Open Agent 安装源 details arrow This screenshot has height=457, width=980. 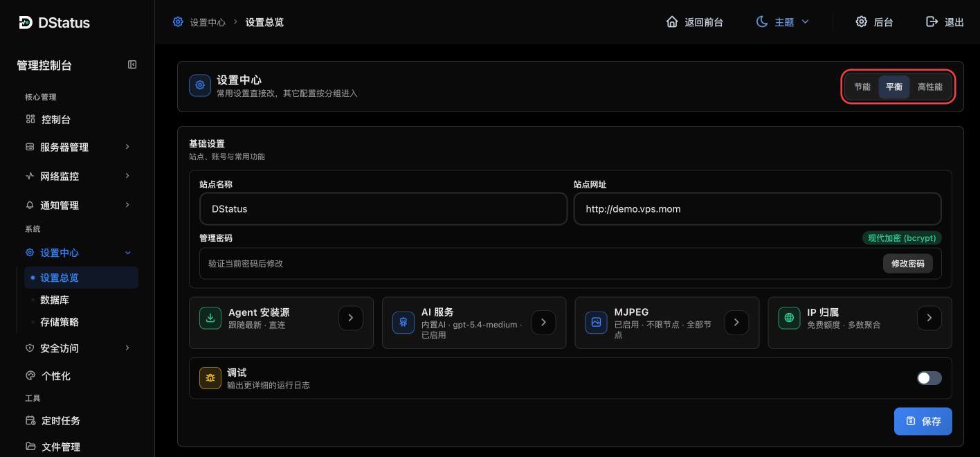351,319
